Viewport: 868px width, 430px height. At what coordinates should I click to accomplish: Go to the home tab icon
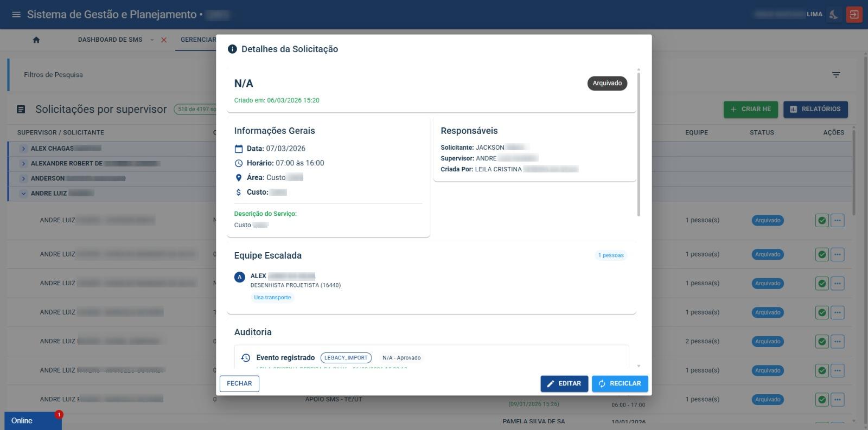[36, 40]
